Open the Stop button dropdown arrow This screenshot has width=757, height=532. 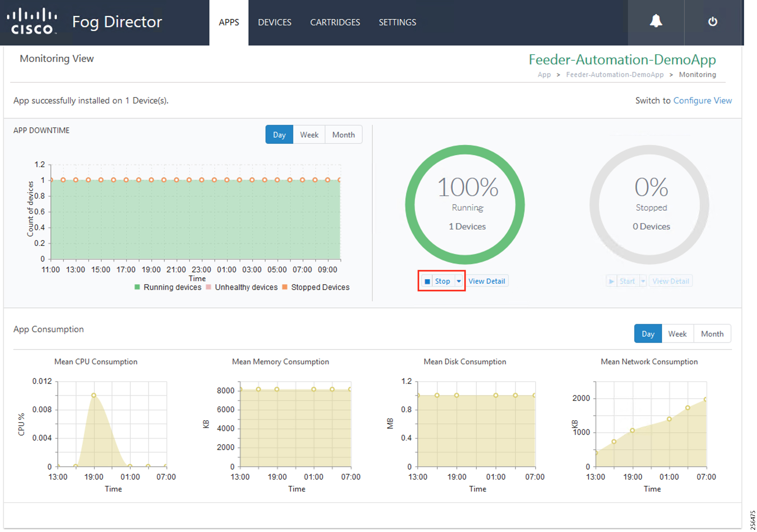459,281
